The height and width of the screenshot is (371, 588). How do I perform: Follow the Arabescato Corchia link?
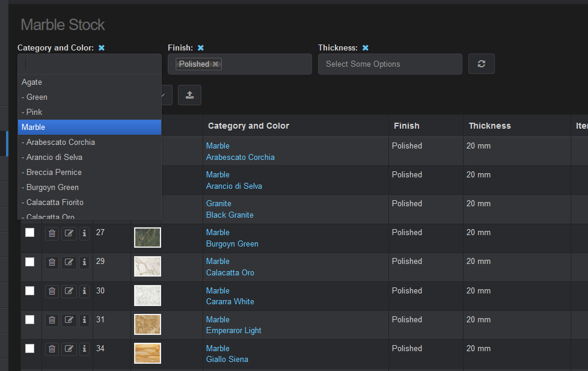pyautogui.click(x=240, y=157)
